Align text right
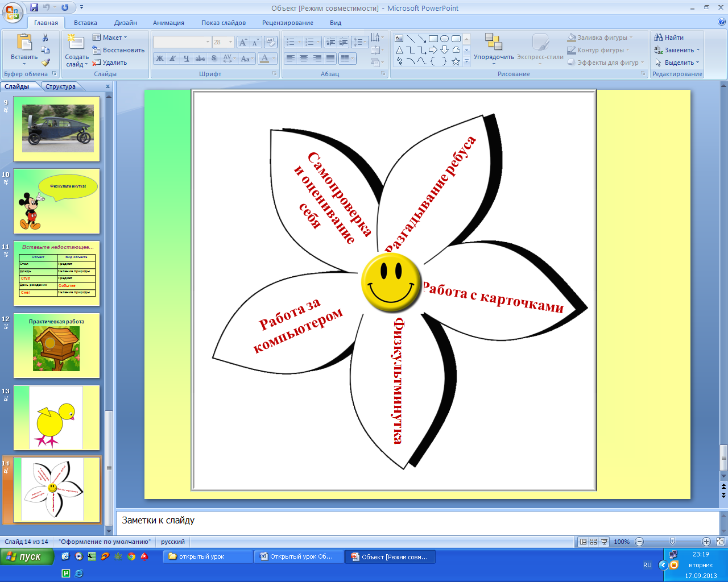The image size is (728, 582). pyautogui.click(x=317, y=58)
